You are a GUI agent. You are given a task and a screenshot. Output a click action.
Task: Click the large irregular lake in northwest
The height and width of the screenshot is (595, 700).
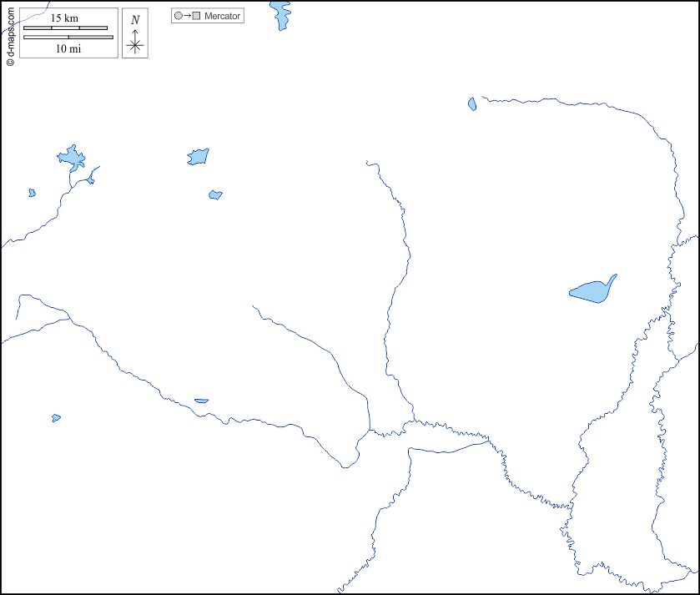(71, 158)
